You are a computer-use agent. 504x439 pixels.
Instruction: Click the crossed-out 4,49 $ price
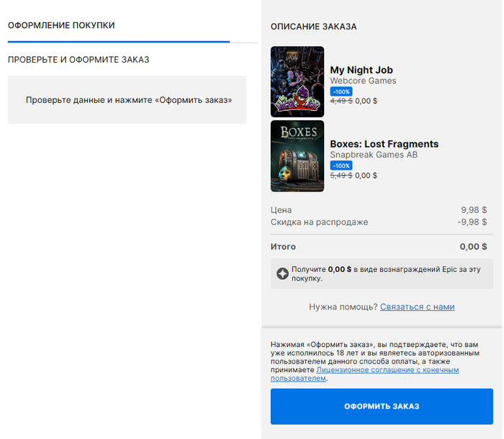pyautogui.click(x=341, y=101)
